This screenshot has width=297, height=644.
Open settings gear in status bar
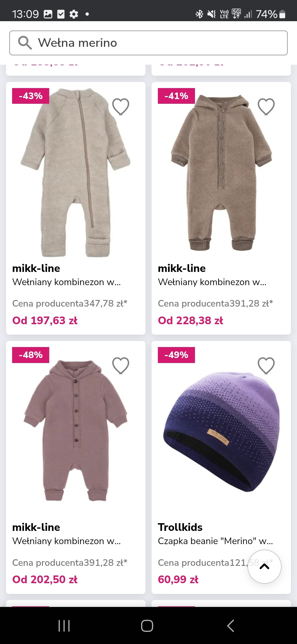click(x=74, y=14)
